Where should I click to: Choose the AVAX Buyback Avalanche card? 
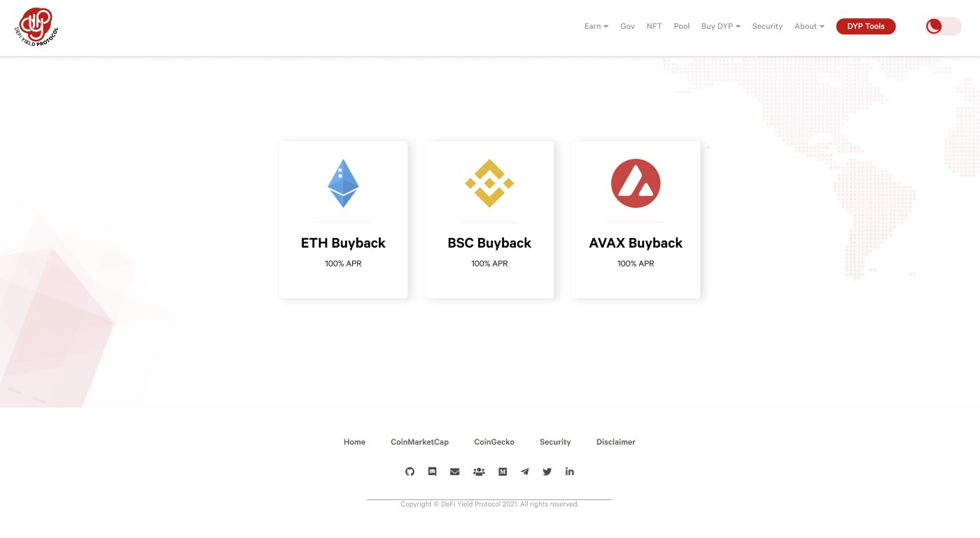pyautogui.click(x=636, y=220)
